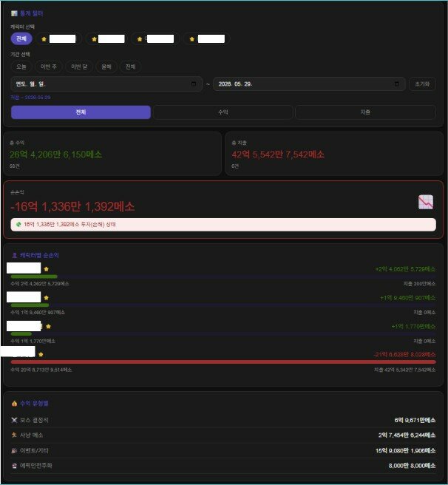448x485 pixels.
Task: Click the pink 16억 1,336만 투자(손해) 상태 banner
Action: [223, 225]
